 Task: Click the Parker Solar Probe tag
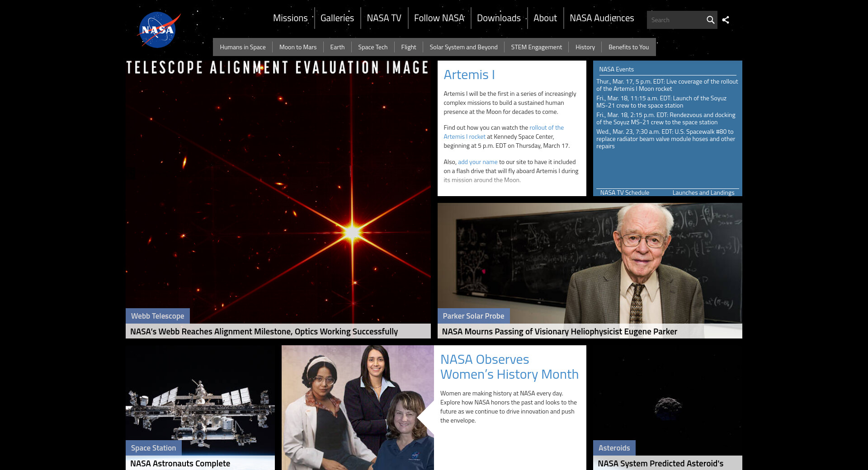[x=473, y=316]
